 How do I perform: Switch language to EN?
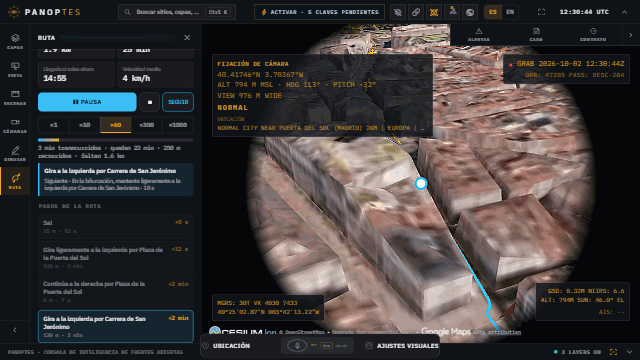510,12
